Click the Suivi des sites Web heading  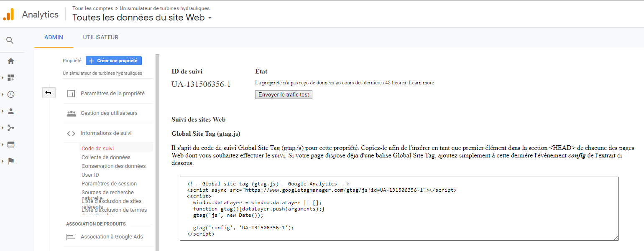click(x=198, y=119)
